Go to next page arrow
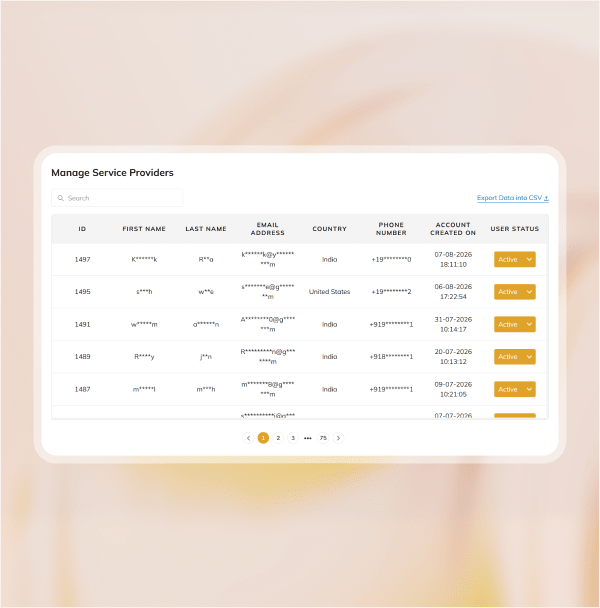Viewport: 600px width, 608px height. (x=338, y=438)
